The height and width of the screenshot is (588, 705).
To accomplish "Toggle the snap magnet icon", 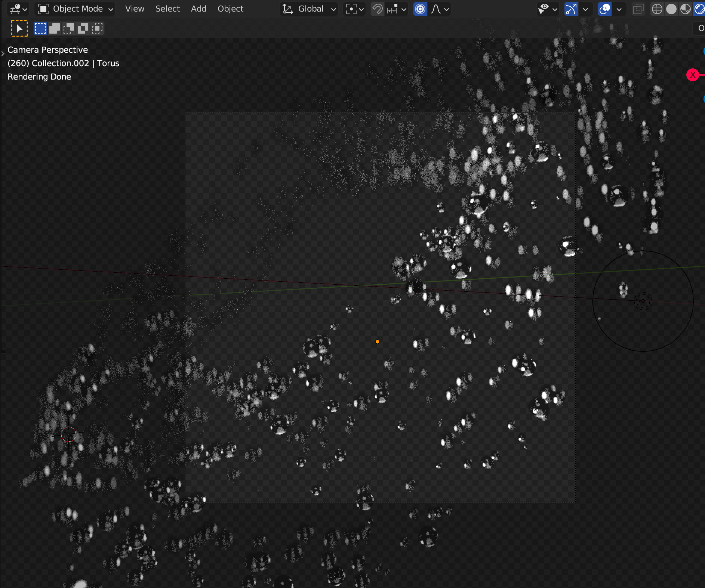I will coord(378,9).
